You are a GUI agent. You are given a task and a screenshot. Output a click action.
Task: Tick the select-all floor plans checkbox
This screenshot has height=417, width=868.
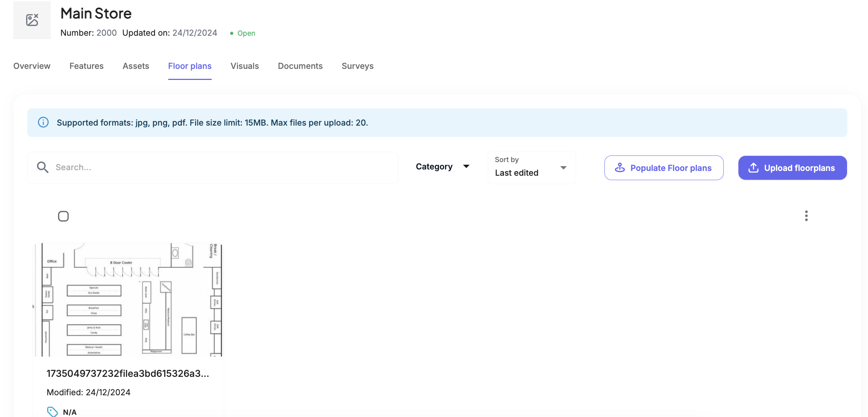click(63, 216)
